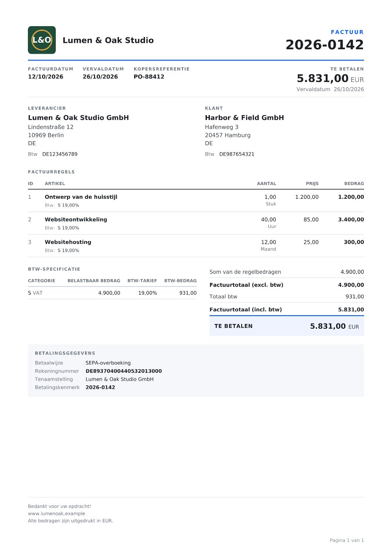
Task: Select the unit label "Maand"
Action: point(268,249)
